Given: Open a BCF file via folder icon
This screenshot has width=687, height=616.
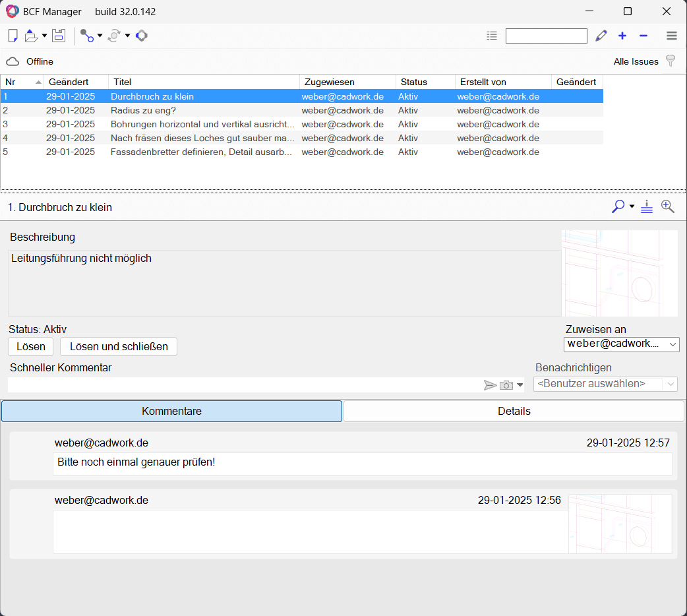Looking at the screenshot, I should pos(31,36).
